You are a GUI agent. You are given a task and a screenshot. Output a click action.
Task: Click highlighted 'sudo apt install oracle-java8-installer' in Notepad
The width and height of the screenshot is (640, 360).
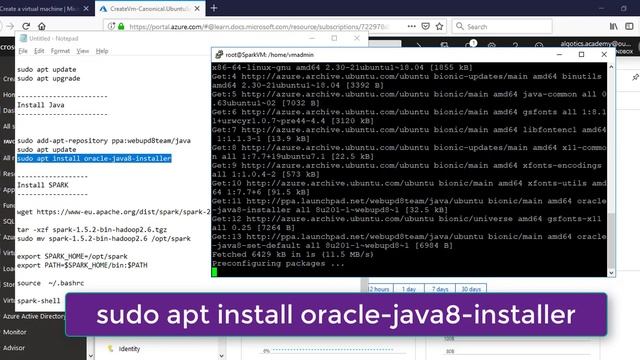pyautogui.click(x=94, y=158)
